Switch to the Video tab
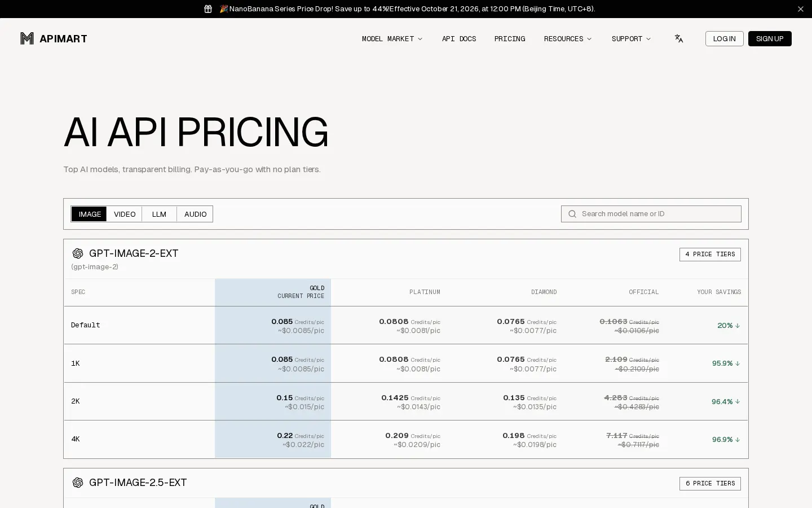 point(125,214)
